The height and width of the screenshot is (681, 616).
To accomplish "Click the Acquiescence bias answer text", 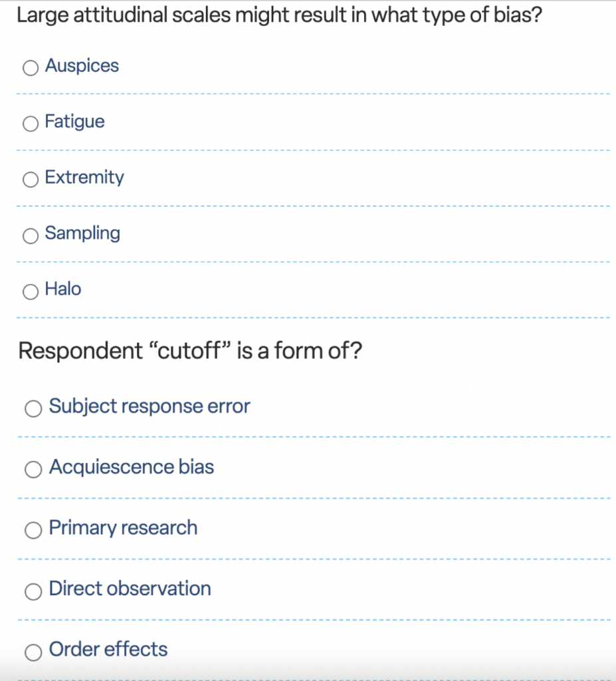I will (x=131, y=467).
